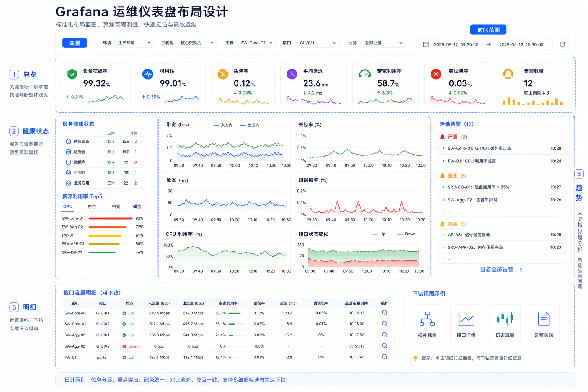The image size is (588, 392).
Task: Open the 告警关联 drill-down card
Action: point(544,323)
